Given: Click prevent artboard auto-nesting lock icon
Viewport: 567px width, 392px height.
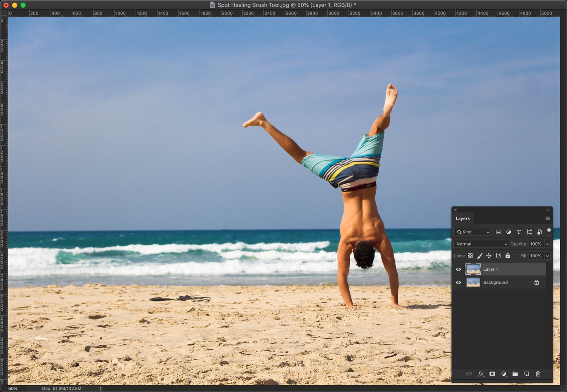Looking at the screenshot, I should [x=498, y=256].
